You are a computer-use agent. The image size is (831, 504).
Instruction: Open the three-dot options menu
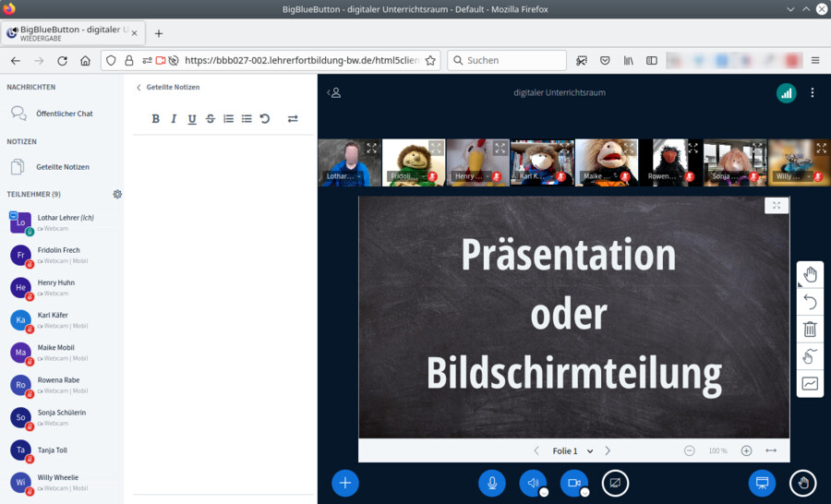[813, 93]
